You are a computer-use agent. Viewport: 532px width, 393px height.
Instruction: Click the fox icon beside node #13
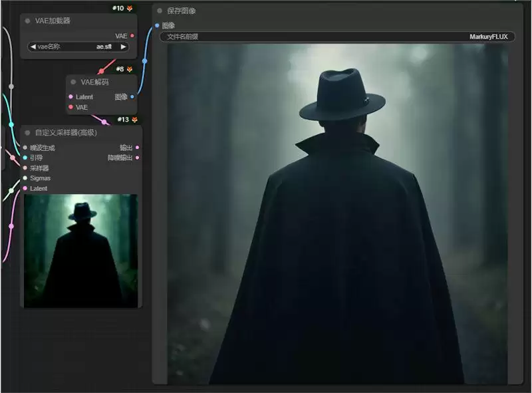click(x=135, y=120)
